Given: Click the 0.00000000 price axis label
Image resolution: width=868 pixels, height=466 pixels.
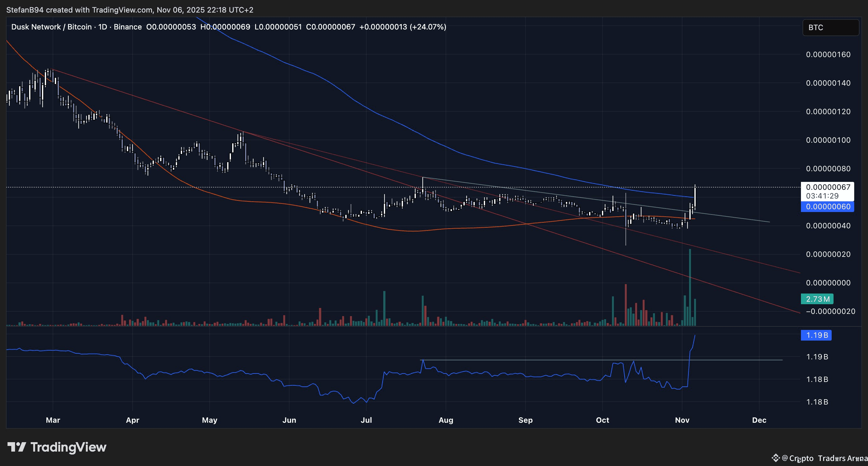Looking at the screenshot, I should point(828,283).
